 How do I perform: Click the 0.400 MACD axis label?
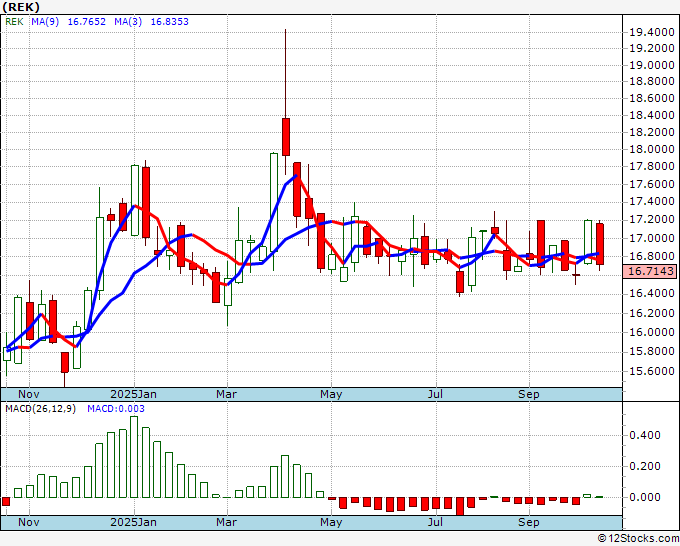646,435
